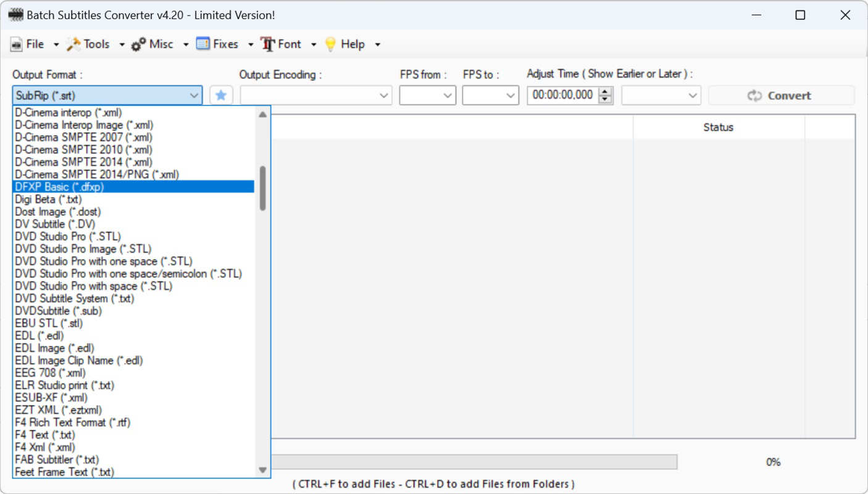This screenshot has height=494, width=868.
Task: Select ELR Studio print (*.txt)
Action: (x=133, y=385)
